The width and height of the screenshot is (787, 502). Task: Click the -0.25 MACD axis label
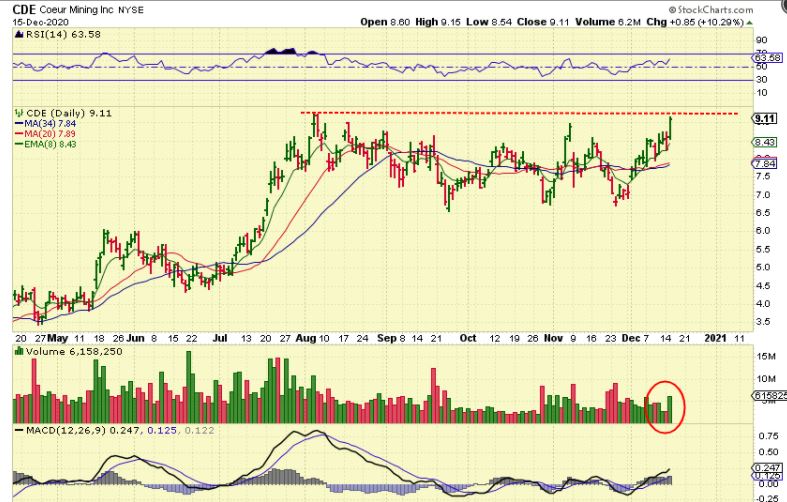768,498
